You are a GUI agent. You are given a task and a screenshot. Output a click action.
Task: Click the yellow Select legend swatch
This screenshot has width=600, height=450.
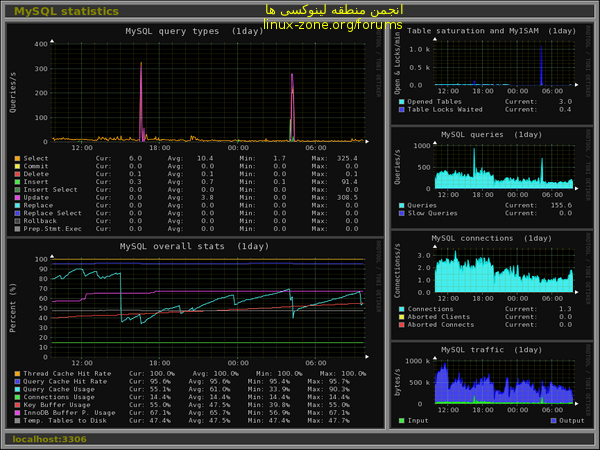[17, 158]
